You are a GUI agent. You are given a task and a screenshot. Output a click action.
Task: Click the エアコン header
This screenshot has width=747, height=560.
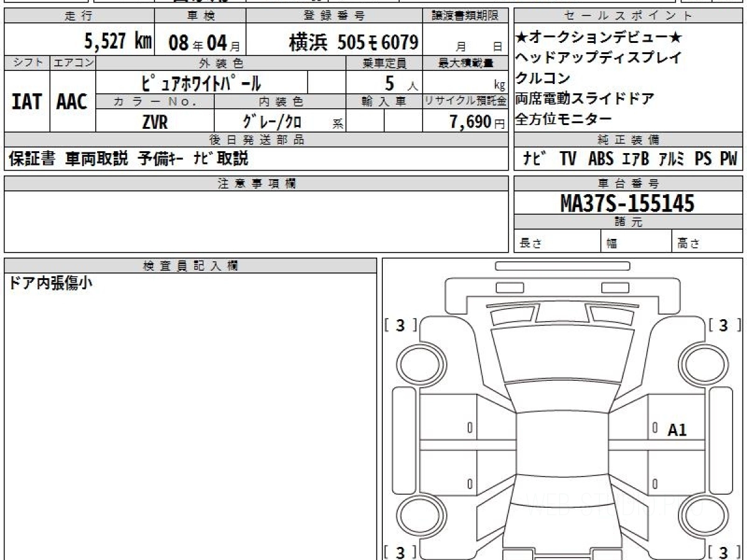(x=73, y=63)
